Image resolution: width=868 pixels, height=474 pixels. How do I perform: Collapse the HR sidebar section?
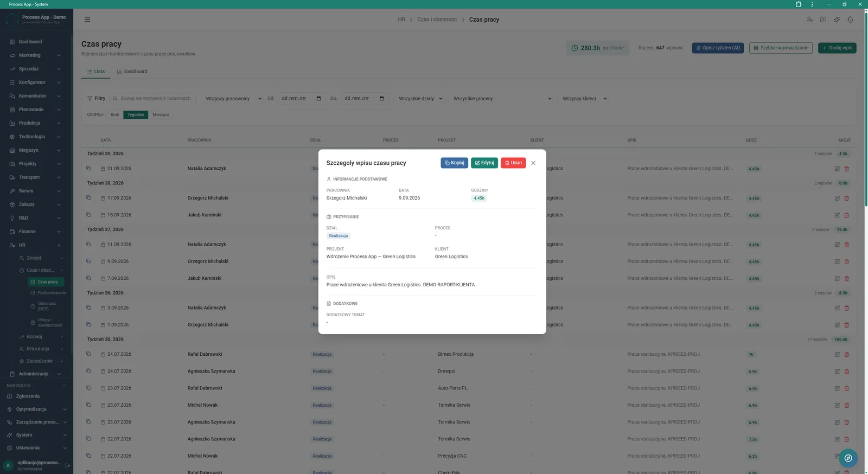click(36, 245)
